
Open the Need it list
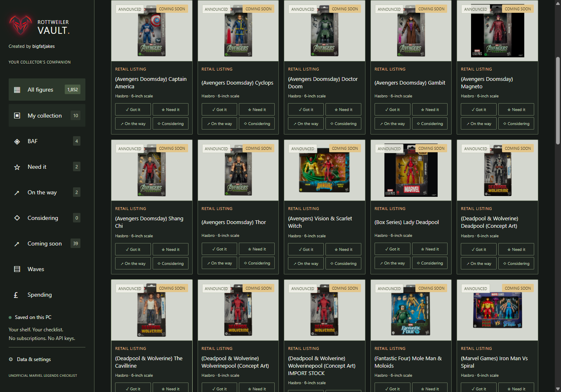47,167
